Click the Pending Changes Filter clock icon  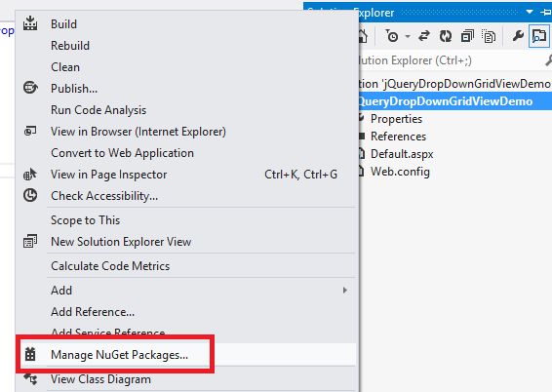click(x=392, y=36)
